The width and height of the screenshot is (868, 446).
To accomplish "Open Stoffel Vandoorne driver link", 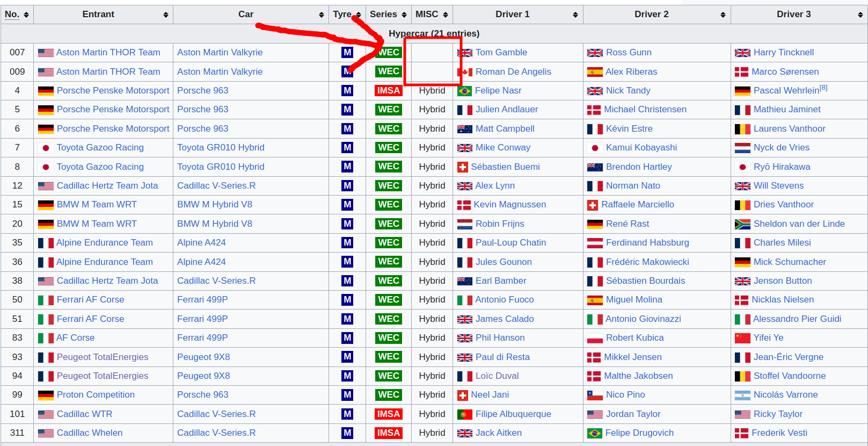I will pyautogui.click(x=790, y=376).
